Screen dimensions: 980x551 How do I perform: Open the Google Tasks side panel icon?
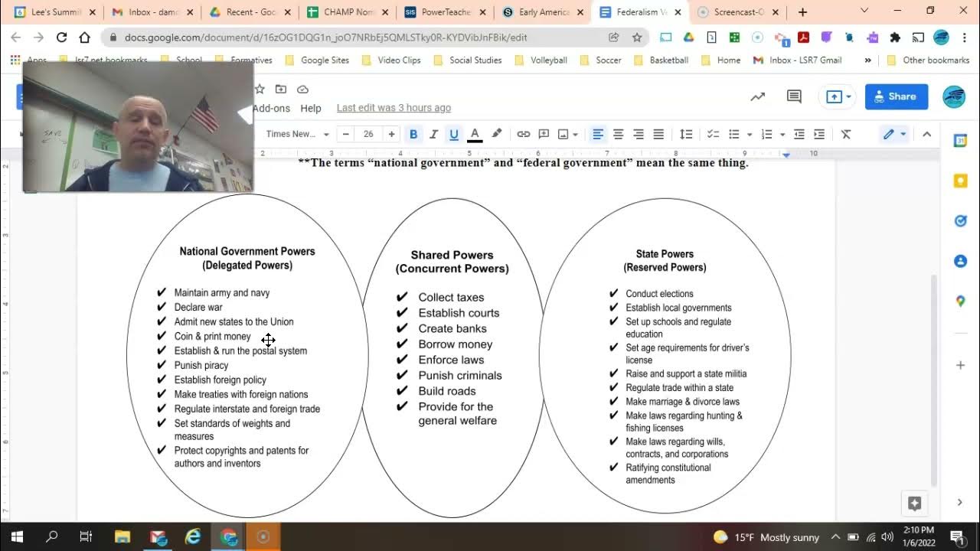pos(960,221)
